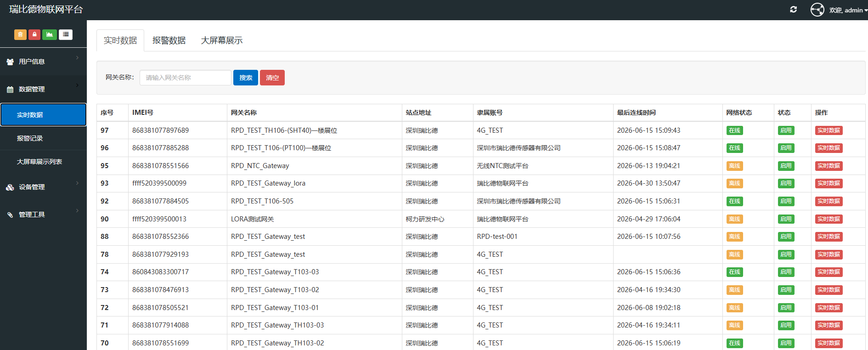Click 启用 status badge in row 73

click(786, 290)
